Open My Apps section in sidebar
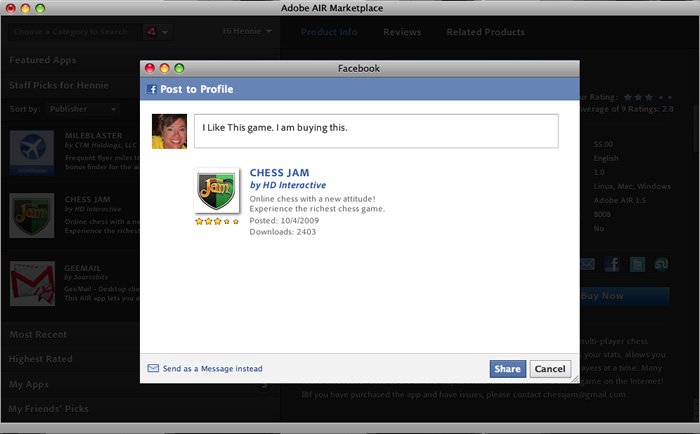This screenshot has height=434, width=700. pyautogui.click(x=29, y=384)
